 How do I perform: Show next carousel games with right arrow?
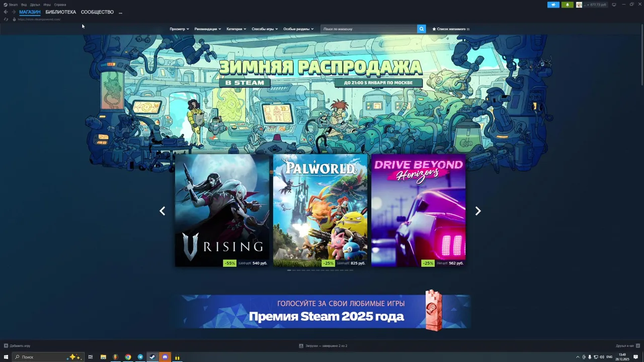[x=478, y=211]
